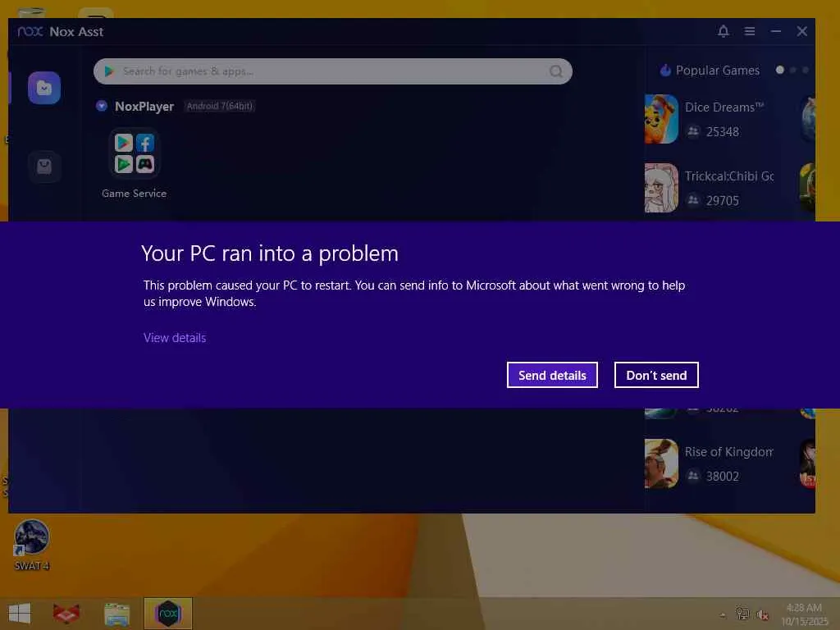Select second Popular Games page dot
This screenshot has width=840, height=630.
pyautogui.click(x=793, y=71)
